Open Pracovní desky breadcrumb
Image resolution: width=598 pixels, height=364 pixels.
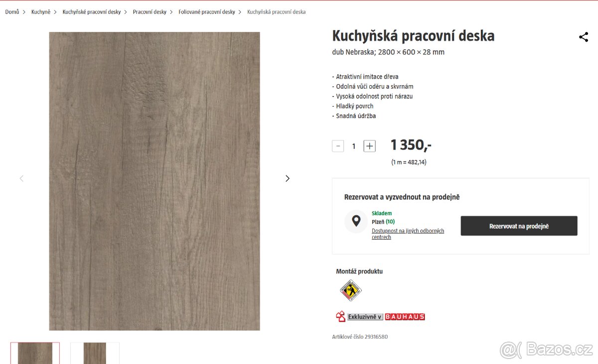pyautogui.click(x=149, y=12)
